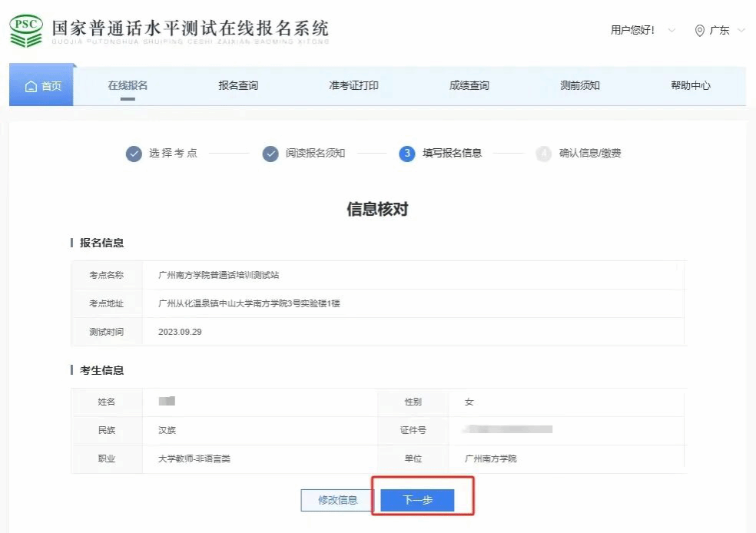Screen dimensions: 756x533
Task: Expand the 用户您好 user dropdown arrow
Action: click(x=671, y=31)
